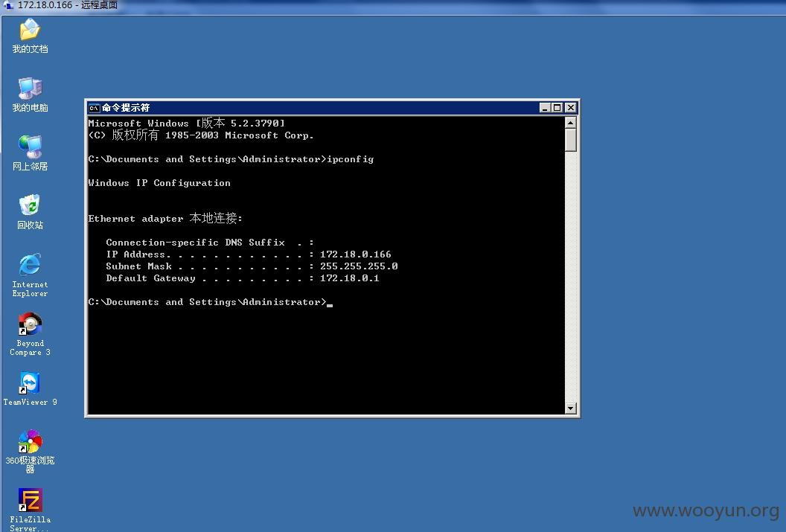Close the 命令提示符 window
786x532 pixels.
tap(570, 108)
